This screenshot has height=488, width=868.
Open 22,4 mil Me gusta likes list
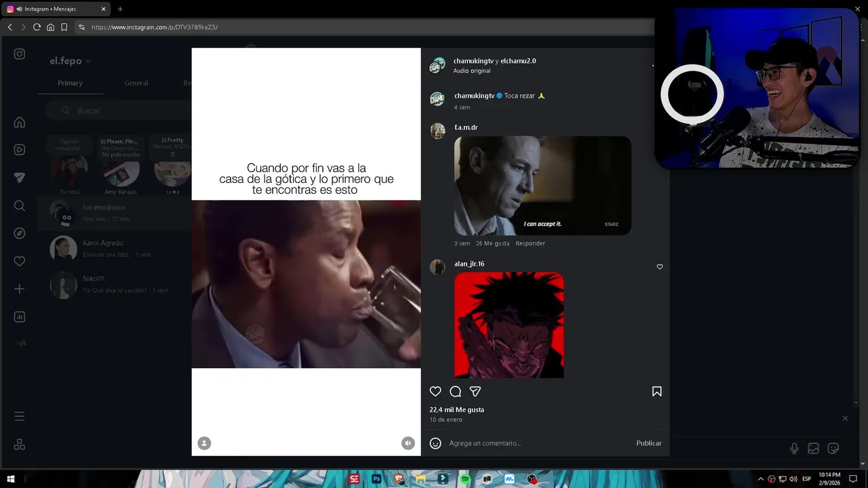(456, 409)
